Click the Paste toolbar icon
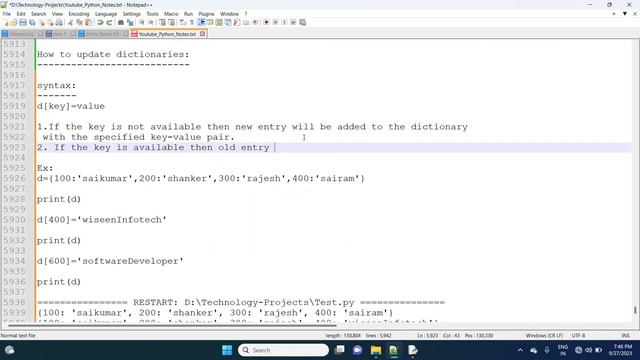This screenshot has height=360, width=640. [88, 22]
